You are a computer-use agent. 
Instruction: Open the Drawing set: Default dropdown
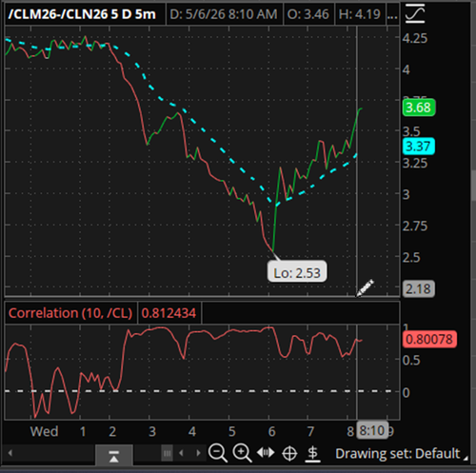(x=401, y=453)
